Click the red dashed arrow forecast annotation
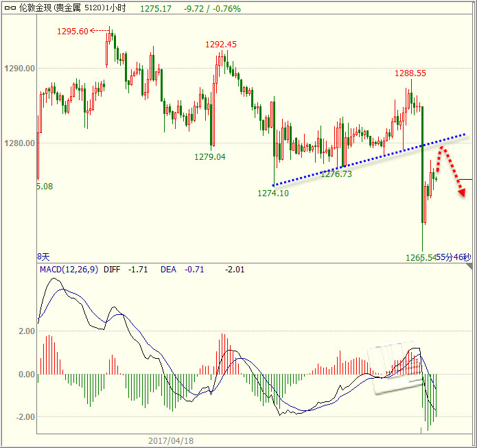This screenshot has height=448, width=477. pyautogui.click(x=452, y=169)
